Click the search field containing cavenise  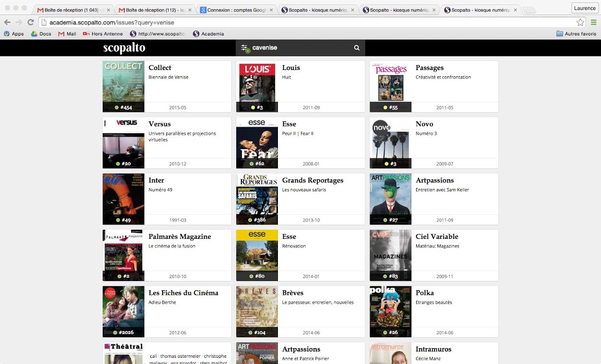[x=300, y=47]
